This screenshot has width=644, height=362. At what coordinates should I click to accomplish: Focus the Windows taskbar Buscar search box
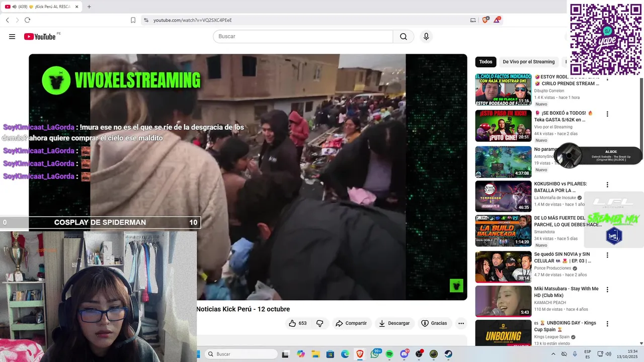click(242, 354)
